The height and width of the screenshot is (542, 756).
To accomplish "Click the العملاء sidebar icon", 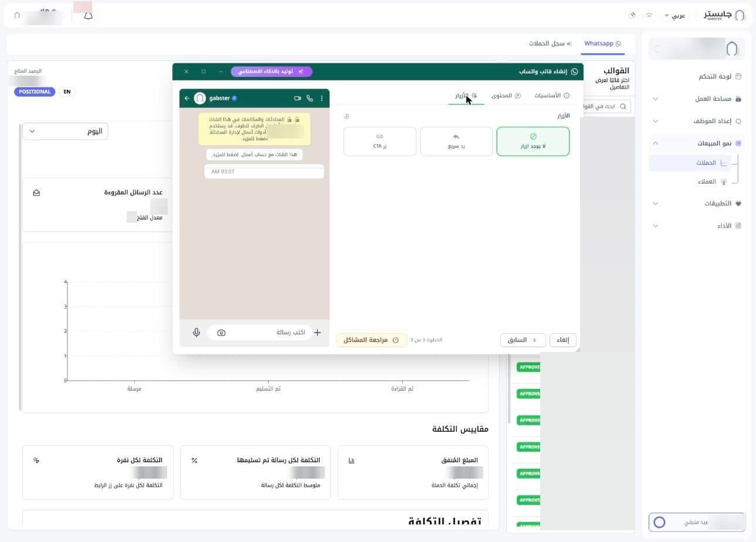I will 724,182.
